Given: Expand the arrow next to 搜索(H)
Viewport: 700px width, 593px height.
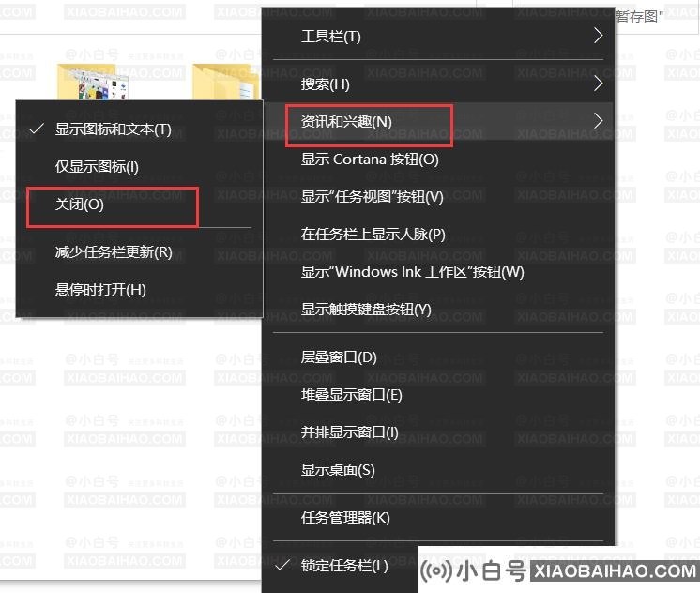Looking at the screenshot, I should coord(599,84).
